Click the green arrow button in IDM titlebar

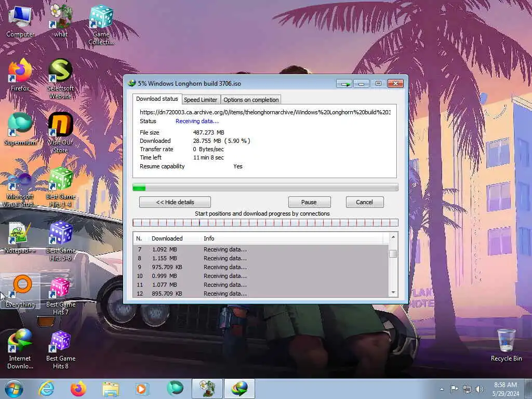pos(344,84)
